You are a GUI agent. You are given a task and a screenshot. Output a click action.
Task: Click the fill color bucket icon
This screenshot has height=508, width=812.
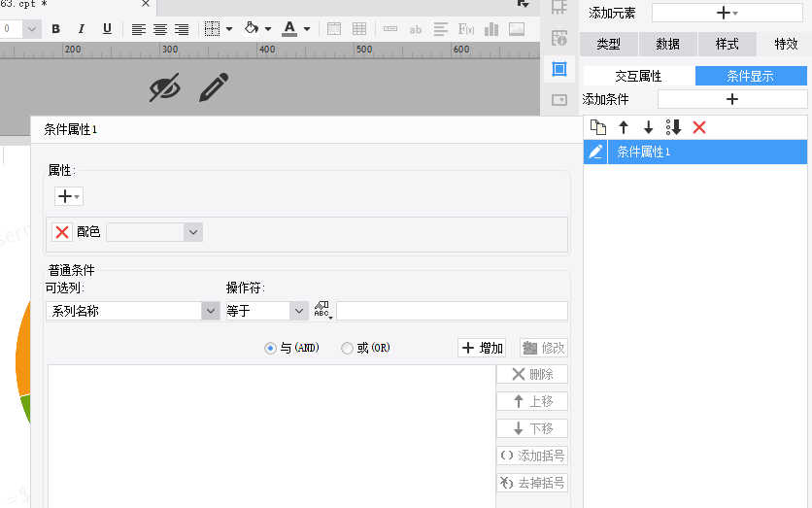coord(252,28)
